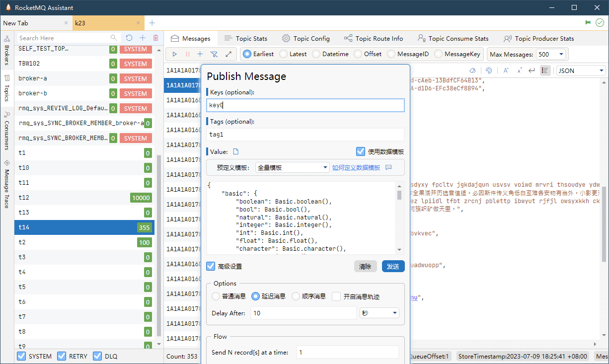Click the clear filter funnel icon
609x364 pixels.
[214, 54]
